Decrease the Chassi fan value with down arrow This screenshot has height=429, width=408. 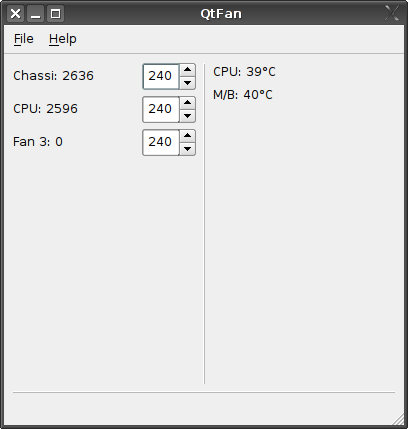pos(187,83)
